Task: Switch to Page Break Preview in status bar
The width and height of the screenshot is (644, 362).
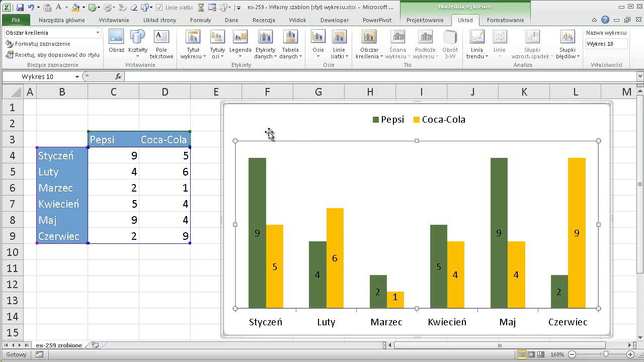Action: 541,354
